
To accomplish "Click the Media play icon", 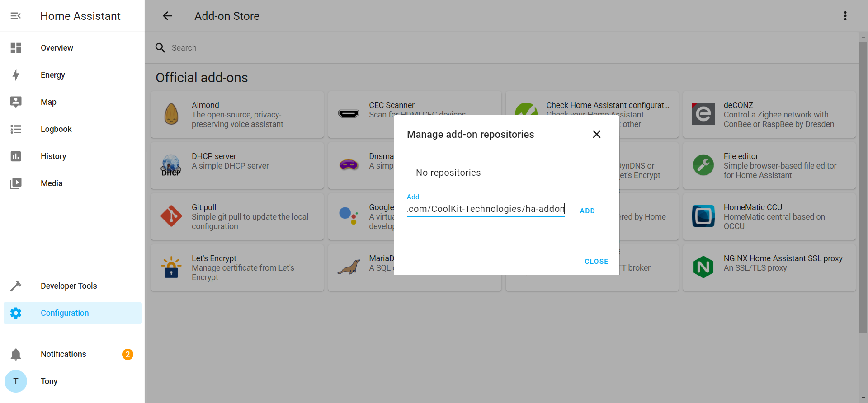I will point(16,183).
